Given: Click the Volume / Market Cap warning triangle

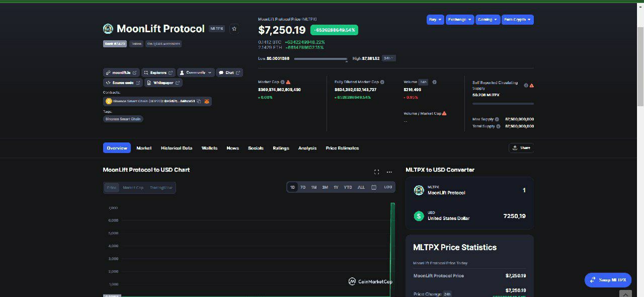Looking at the screenshot, I should pos(444,113).
